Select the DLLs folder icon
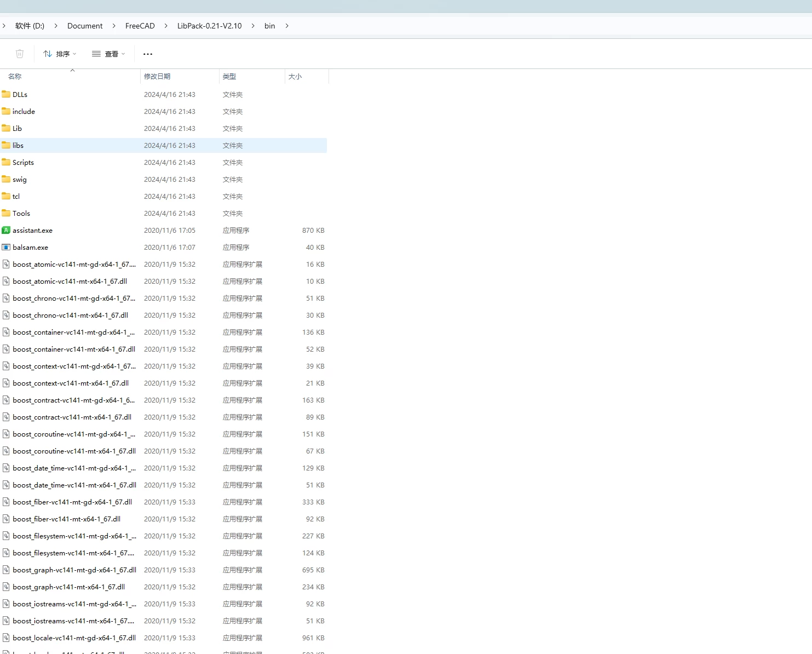 pos(6,94)
